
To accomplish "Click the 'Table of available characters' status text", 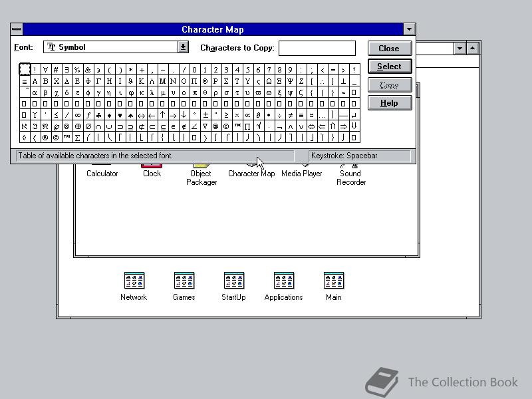I will [x=95, y=156].
